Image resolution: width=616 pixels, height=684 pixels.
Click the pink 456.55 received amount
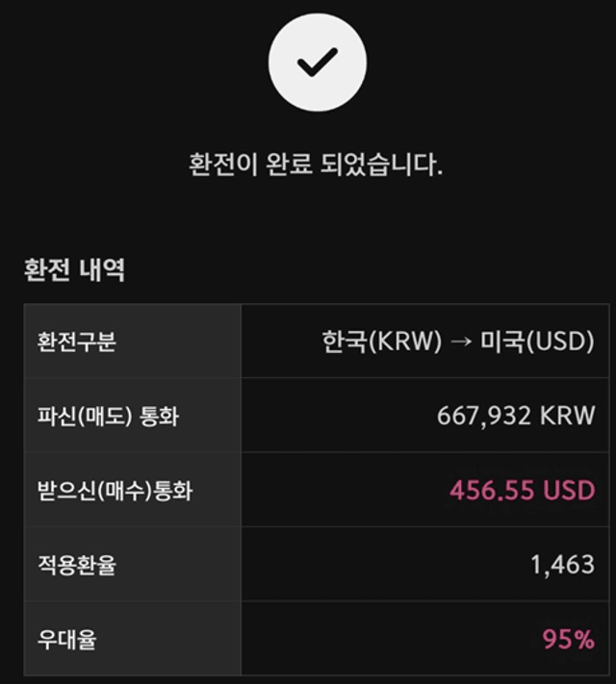pyautogui.click(x=492, y=491)
